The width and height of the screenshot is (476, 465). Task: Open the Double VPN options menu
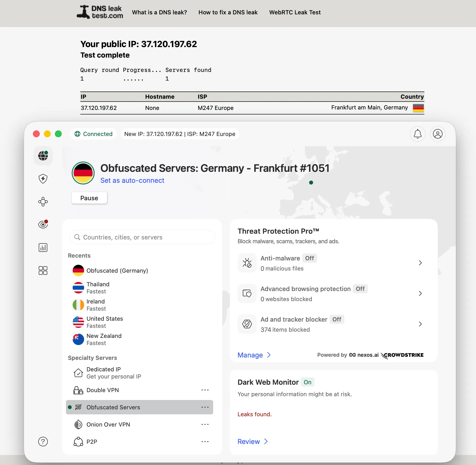click(x=205, y=390)
